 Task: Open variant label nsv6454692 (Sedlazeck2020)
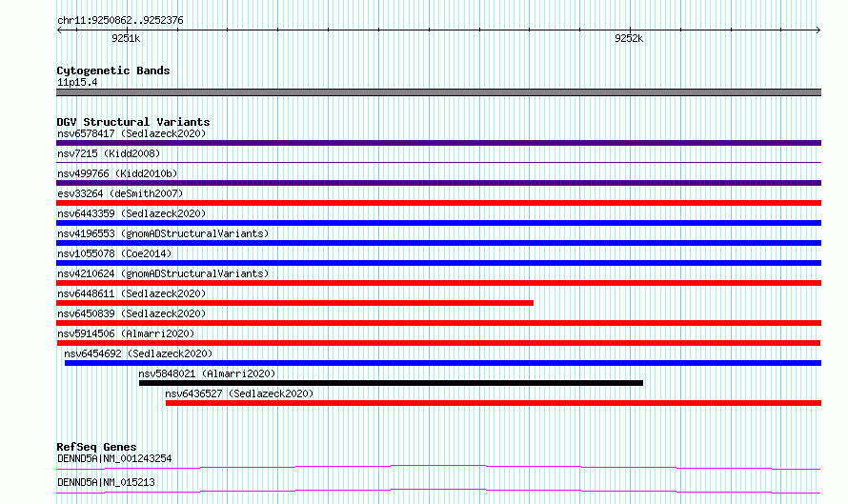[138, 353]
